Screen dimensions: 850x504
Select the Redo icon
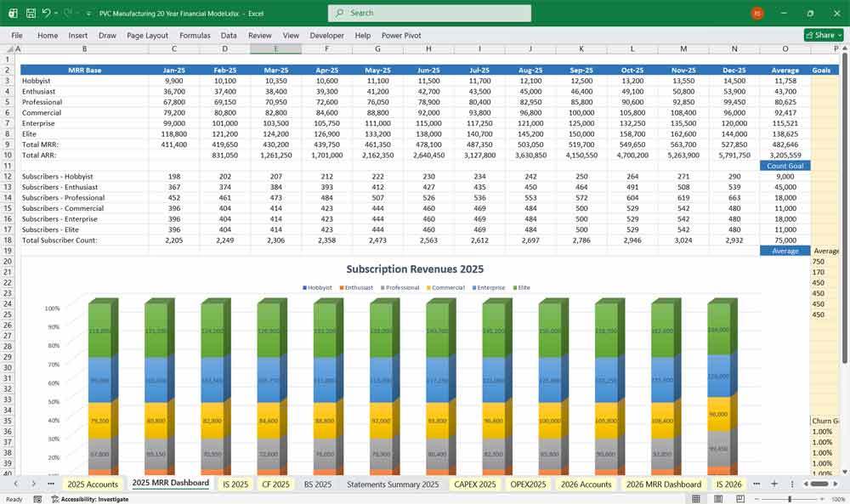coord(66,13)
